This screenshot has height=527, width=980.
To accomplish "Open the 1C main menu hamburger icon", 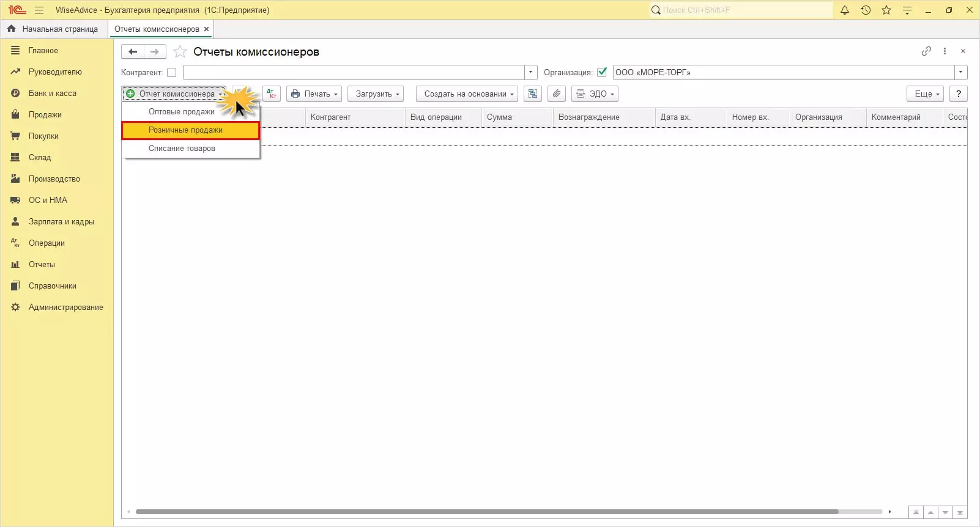I will (x=39, y=10).
